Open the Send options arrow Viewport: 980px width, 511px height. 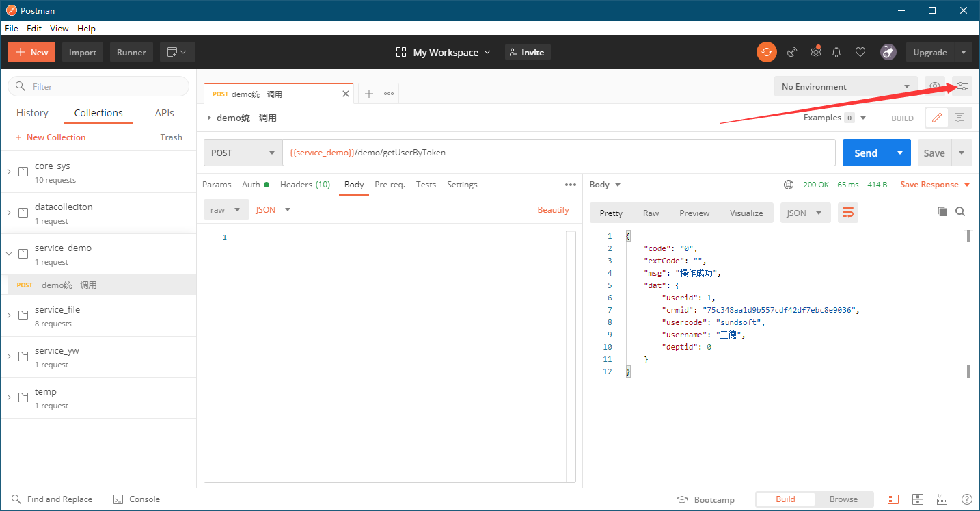tap(899, 153)
